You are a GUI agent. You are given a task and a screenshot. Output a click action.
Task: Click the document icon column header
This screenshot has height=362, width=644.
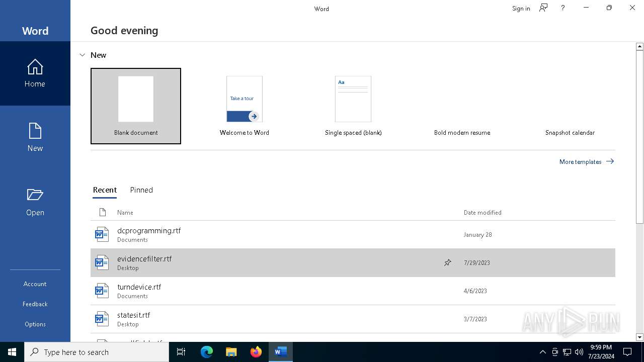point(103,212)
